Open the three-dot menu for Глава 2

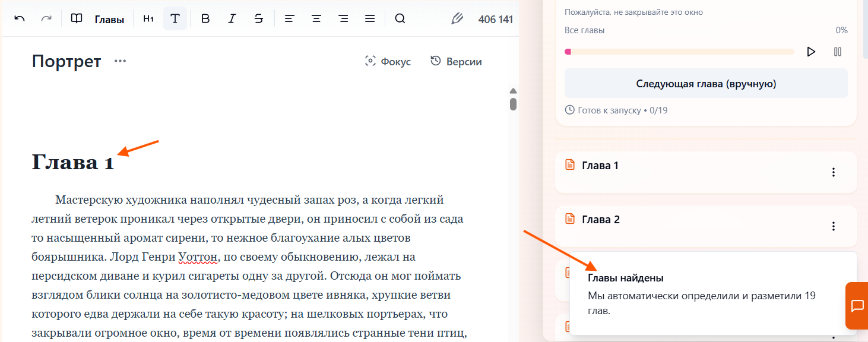pos(834,226)
